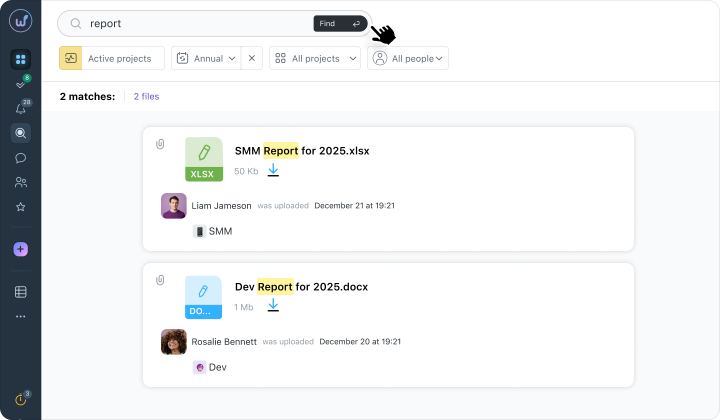Clear the Annual filter with X
This screenshot has width=720, height=420.
(x=252, y=58)
